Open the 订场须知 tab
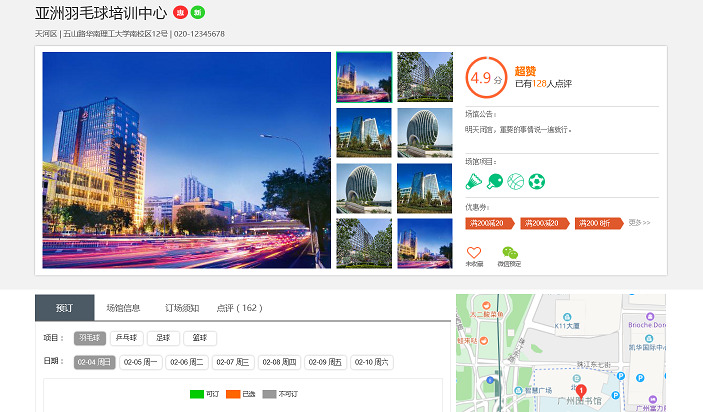 (x=182, y=308)
